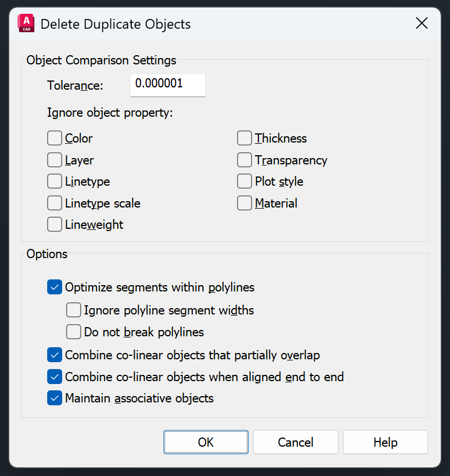The image size is (450, 476).
Task: Disable Combine co-linear objects when aligned end to end
Action: coord(54,377)
